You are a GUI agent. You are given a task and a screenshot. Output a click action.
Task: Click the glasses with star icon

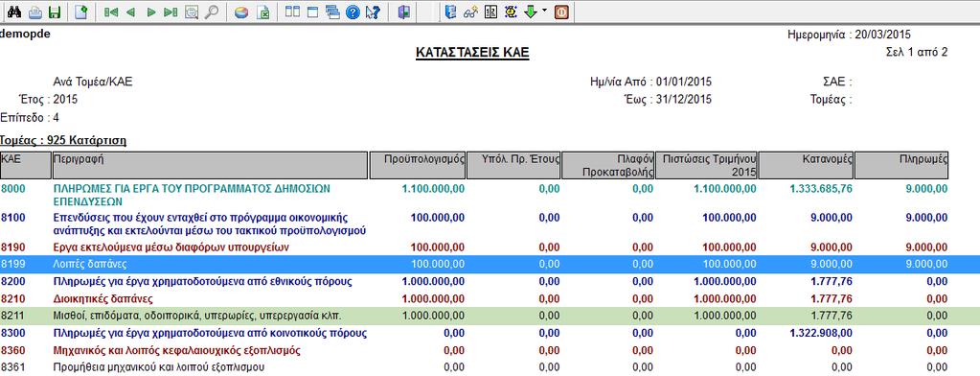(470, 12)
